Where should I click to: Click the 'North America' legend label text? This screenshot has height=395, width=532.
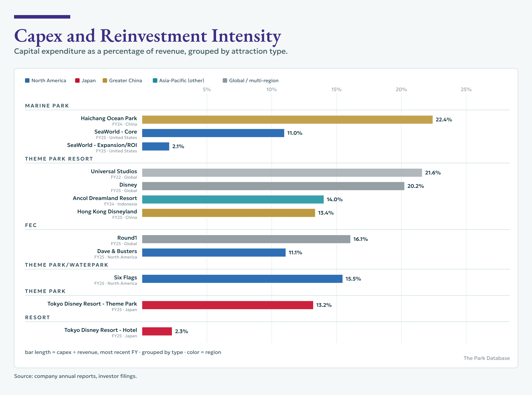click(x=49, y=81)
